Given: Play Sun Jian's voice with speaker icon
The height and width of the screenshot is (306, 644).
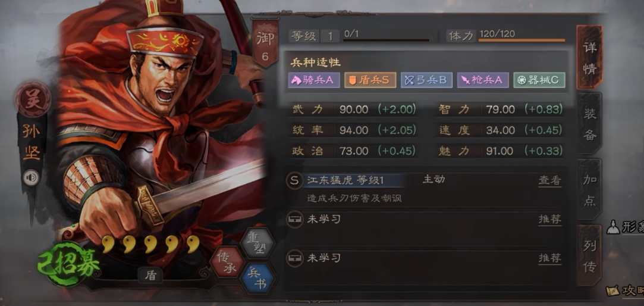Looking at the screenshot, I should 31,178.
